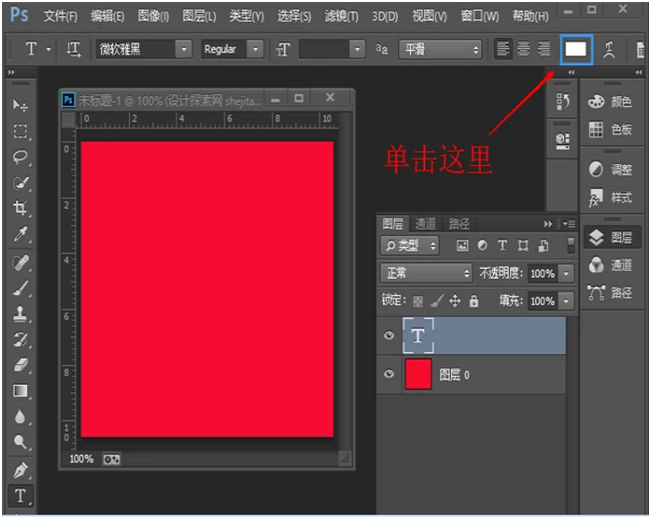Lock all layer attributes

(x=474, y=301)
